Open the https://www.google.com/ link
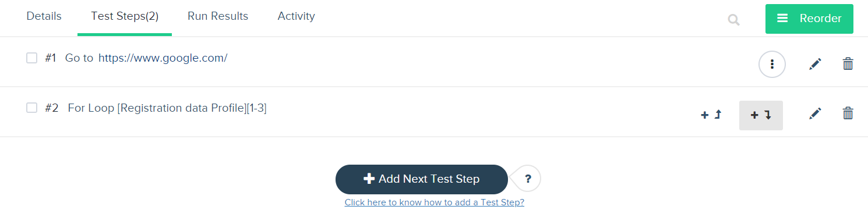The width and height of the screenshot is (868, 224). pyautogui.click(x=163, y=58)
